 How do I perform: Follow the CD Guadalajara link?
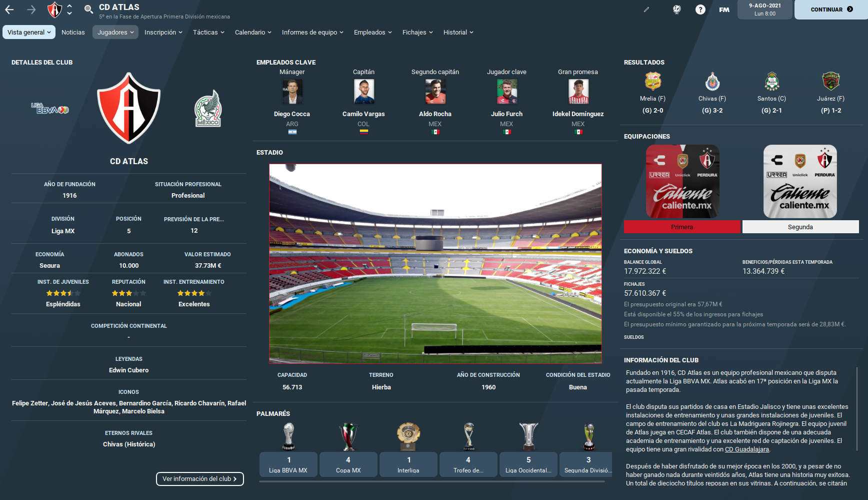coord(747,449)
